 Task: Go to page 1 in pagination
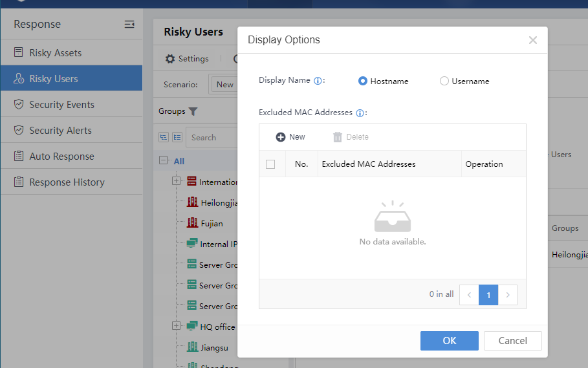488,295
